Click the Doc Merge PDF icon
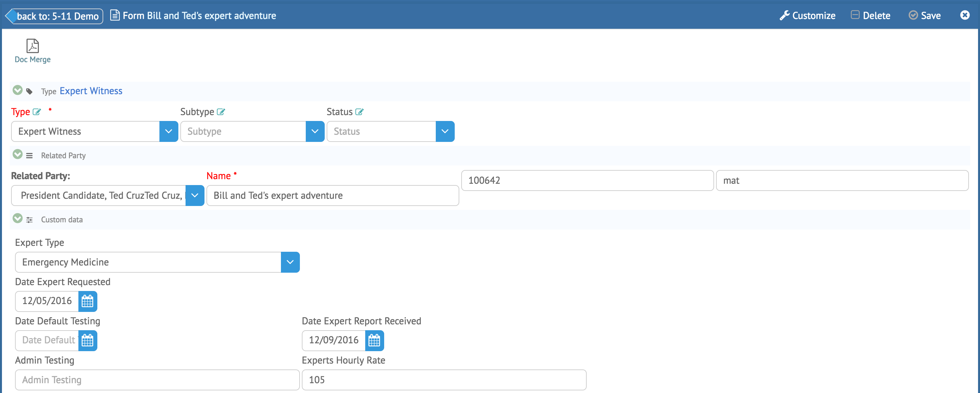 pos(33,46)
